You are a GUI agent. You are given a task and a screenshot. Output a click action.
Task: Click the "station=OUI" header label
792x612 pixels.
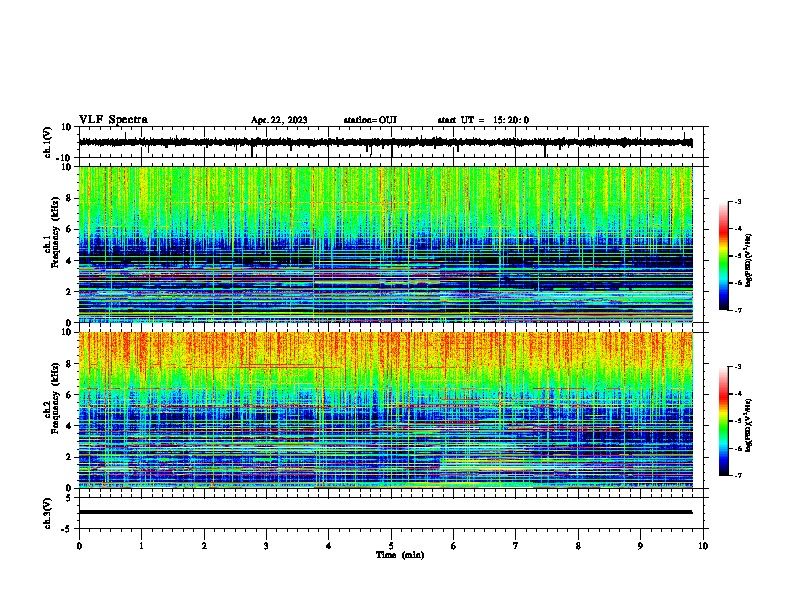370,120
